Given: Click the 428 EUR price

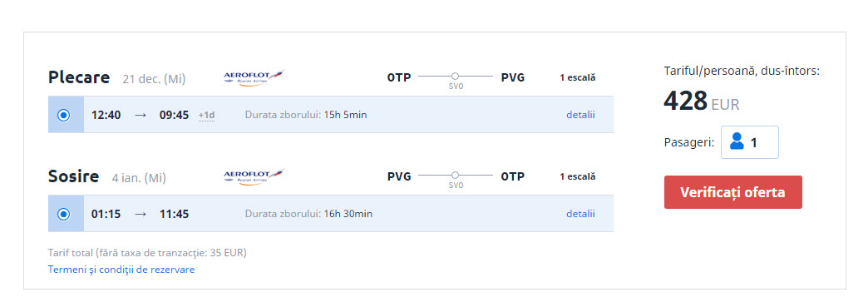Looking at the screenshot, I should coord(702,102).
